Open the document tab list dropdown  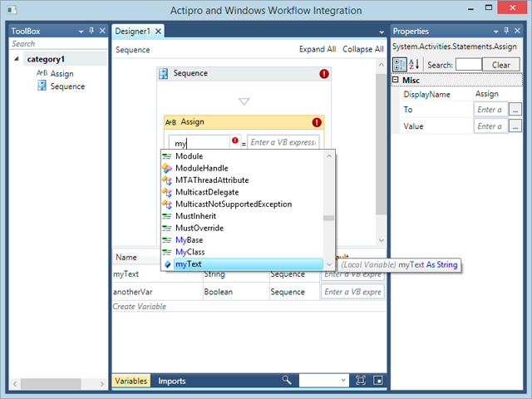coord(382,32)
